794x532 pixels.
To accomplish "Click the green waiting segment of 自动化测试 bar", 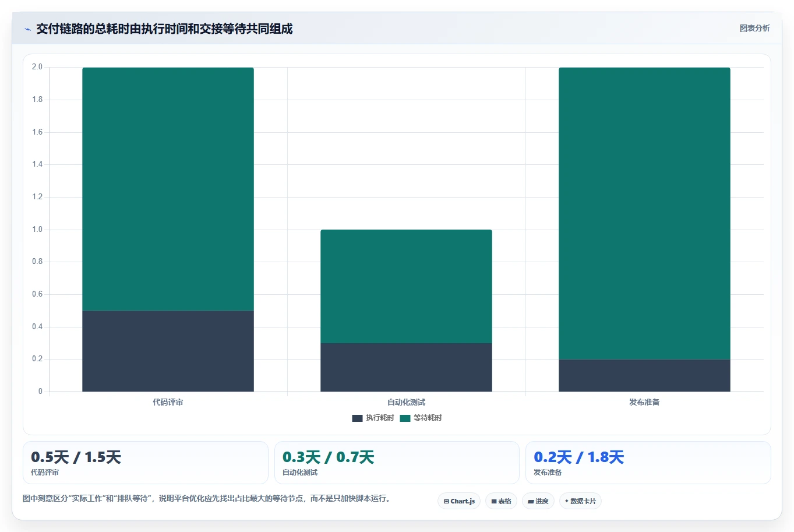I will pyautogui.click(x=406, y=287).
